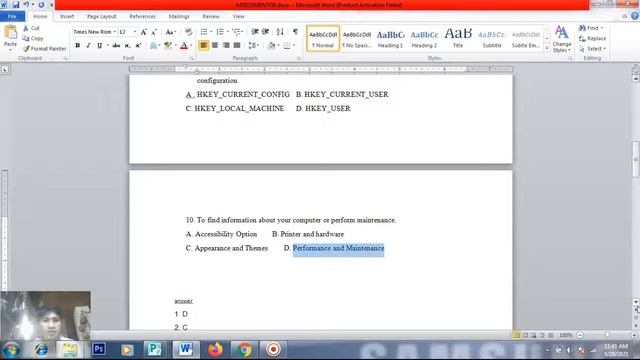Align text right
The width and height of the screenshot is (640, 360).
coord(226,45)
